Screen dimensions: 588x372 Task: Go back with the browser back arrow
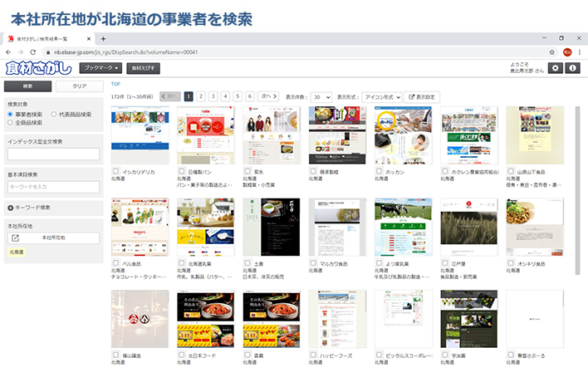(8, 52)
